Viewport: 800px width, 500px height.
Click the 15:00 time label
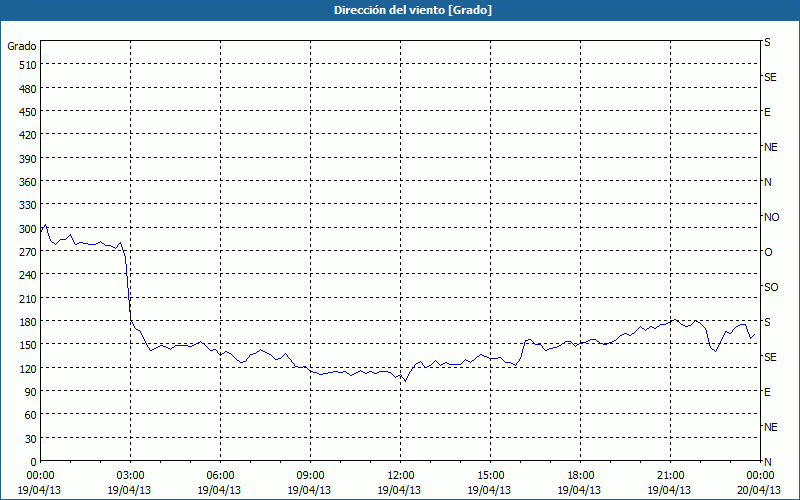(490, 476)
